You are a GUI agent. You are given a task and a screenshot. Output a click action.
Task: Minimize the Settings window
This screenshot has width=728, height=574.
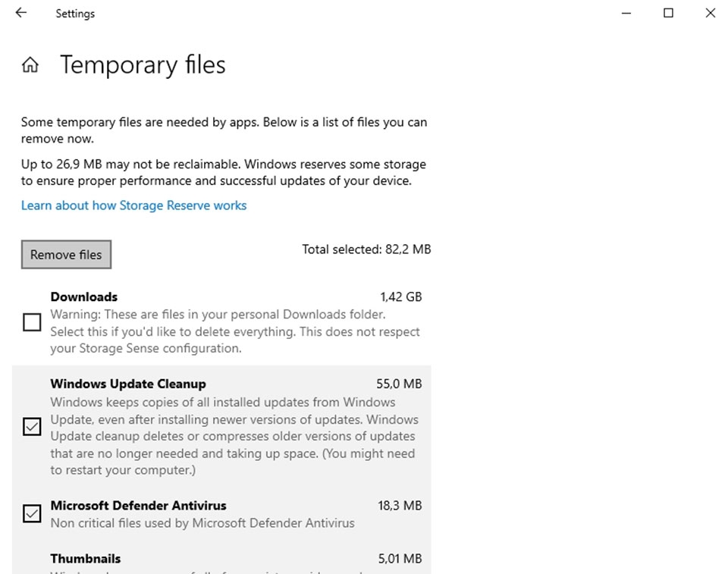(x=626, y=13)
